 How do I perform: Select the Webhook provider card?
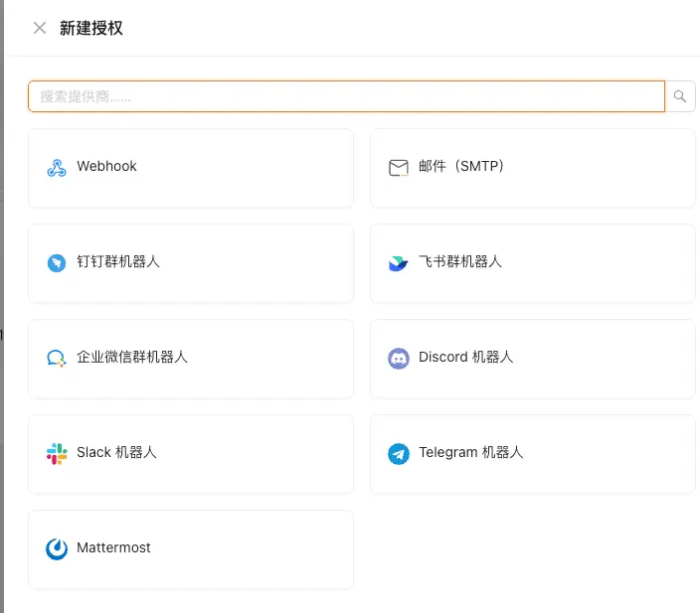191,168
